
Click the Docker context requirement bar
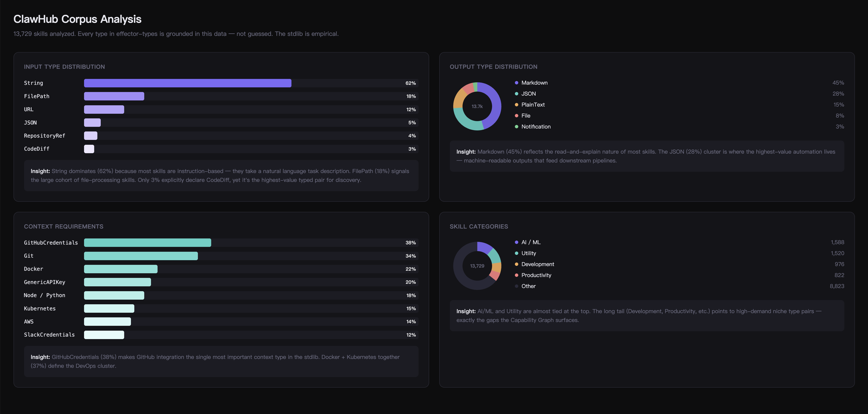121,269
